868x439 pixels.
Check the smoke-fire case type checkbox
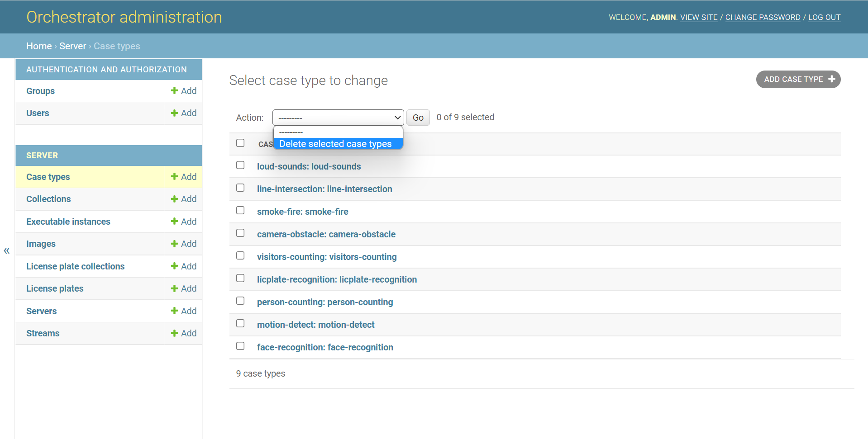pyautogui.click(x=240, y=211)
